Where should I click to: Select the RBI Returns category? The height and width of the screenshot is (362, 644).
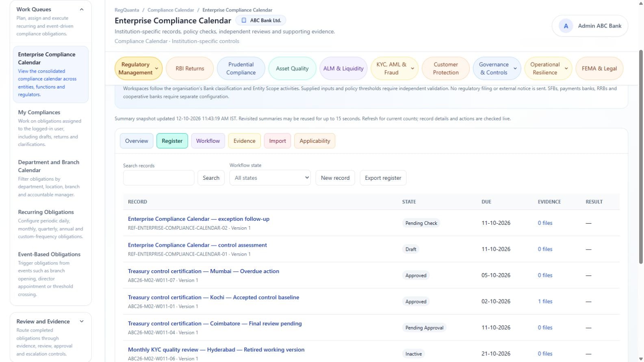pos(190,69)
